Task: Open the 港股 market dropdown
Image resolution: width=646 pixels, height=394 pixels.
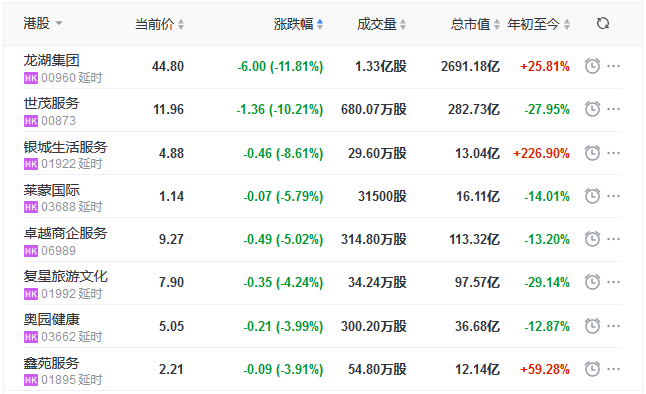Action: [x=43, y=23]
